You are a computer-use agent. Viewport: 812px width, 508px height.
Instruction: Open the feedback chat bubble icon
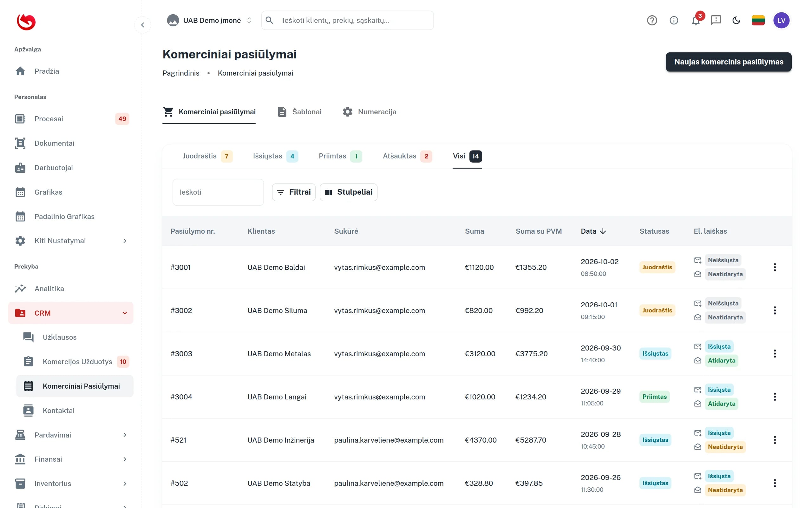click(716, 21)
